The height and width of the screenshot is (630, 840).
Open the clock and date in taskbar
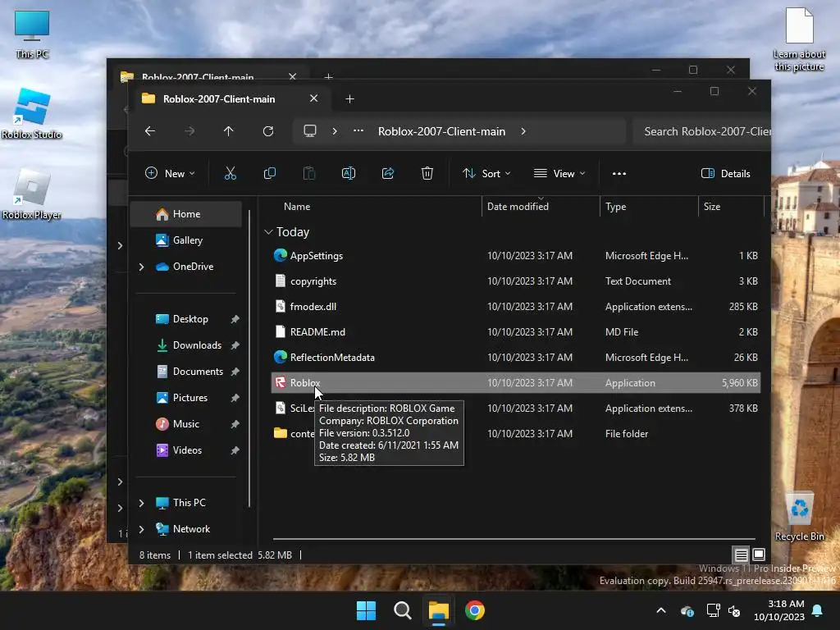coord(779,610)
